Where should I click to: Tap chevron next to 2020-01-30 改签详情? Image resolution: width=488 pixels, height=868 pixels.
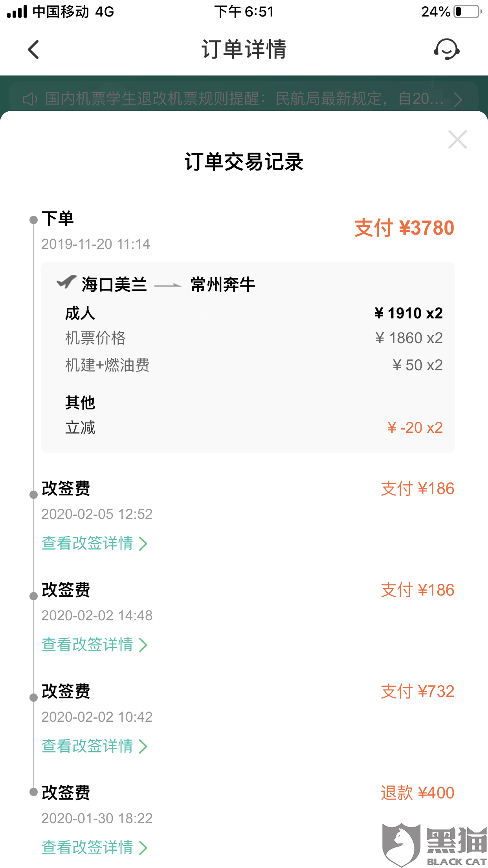143,848
